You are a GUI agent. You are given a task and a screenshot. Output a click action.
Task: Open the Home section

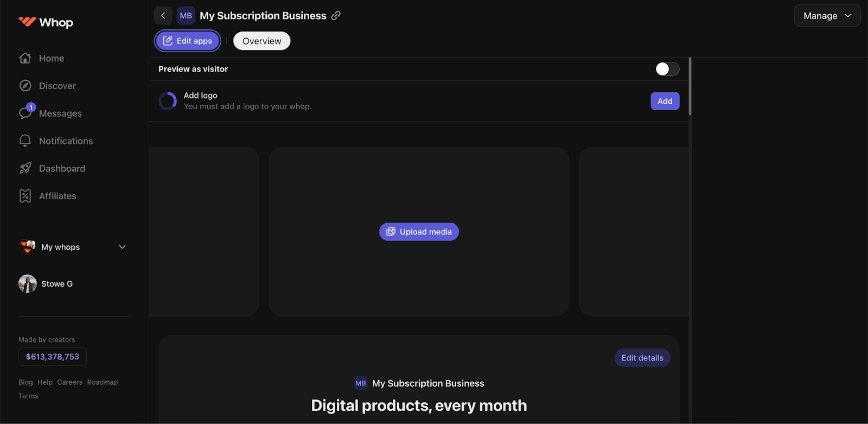click(x=51, y=58)
